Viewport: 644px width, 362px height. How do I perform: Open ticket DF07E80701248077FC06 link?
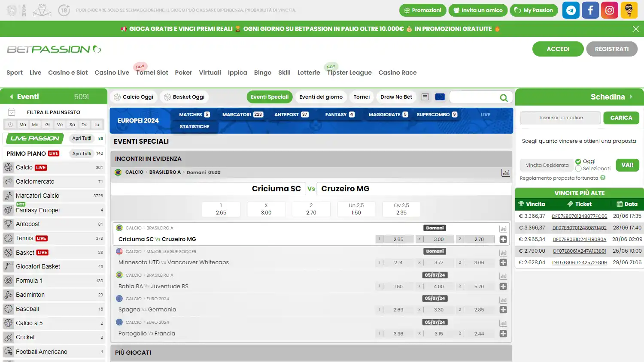[x=580, y=216]
